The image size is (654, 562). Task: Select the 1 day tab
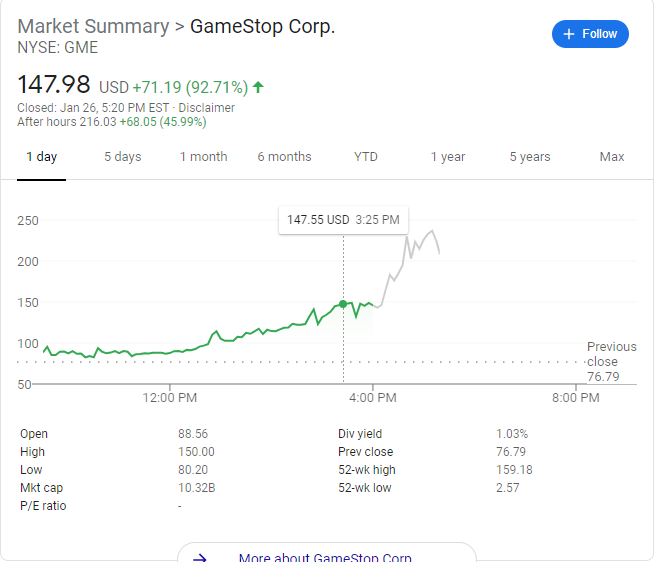point(41,157)
